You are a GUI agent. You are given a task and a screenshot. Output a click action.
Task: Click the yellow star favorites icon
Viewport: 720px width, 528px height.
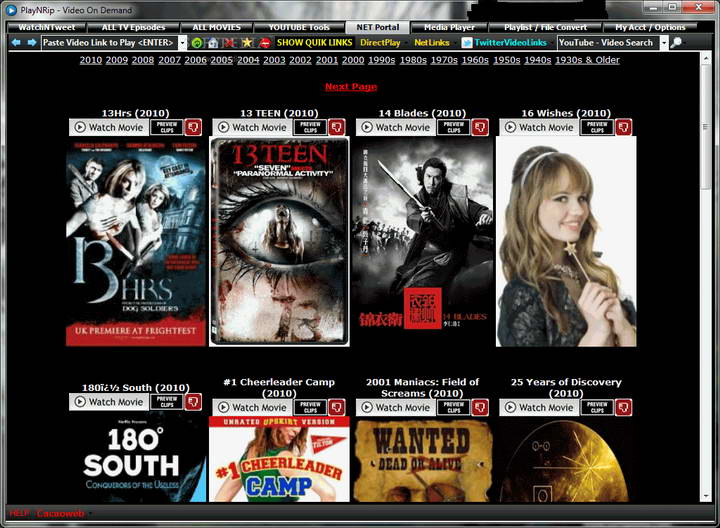pyautogui.click(x=247, y=43)
